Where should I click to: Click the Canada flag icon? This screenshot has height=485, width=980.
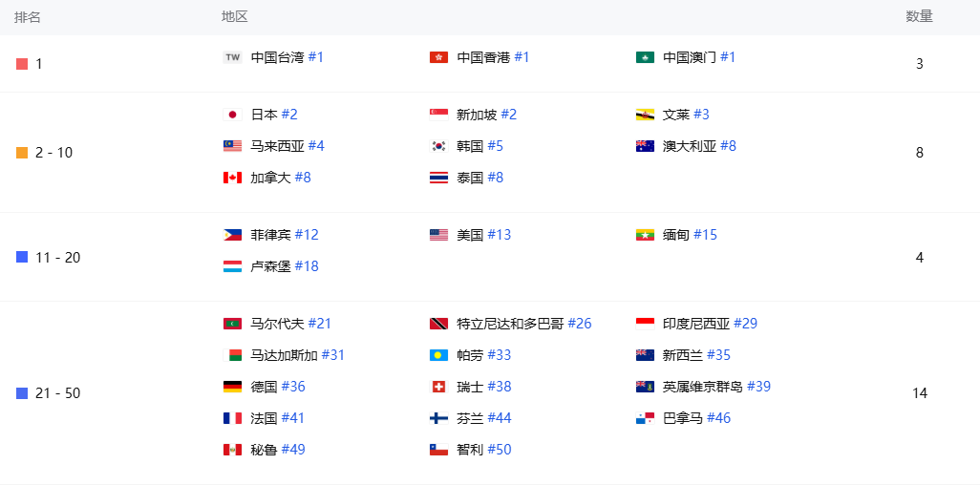(x=232, y=178)
